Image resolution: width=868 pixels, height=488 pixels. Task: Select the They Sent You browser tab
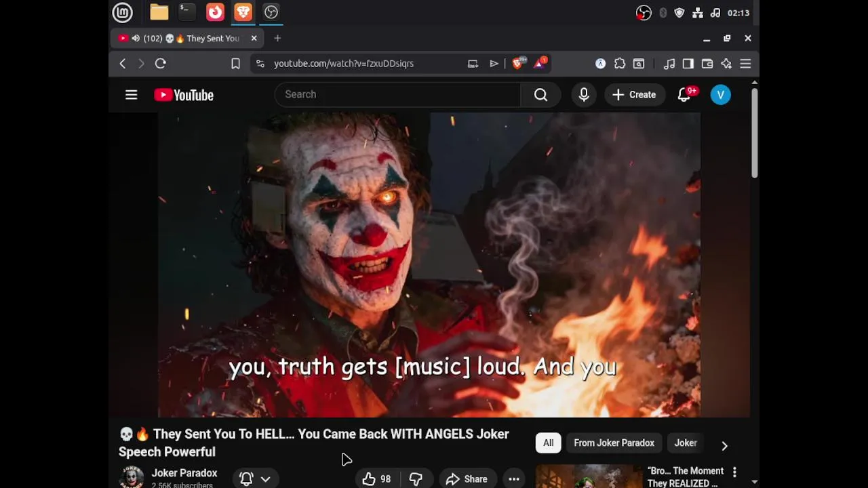click(187, 39)
